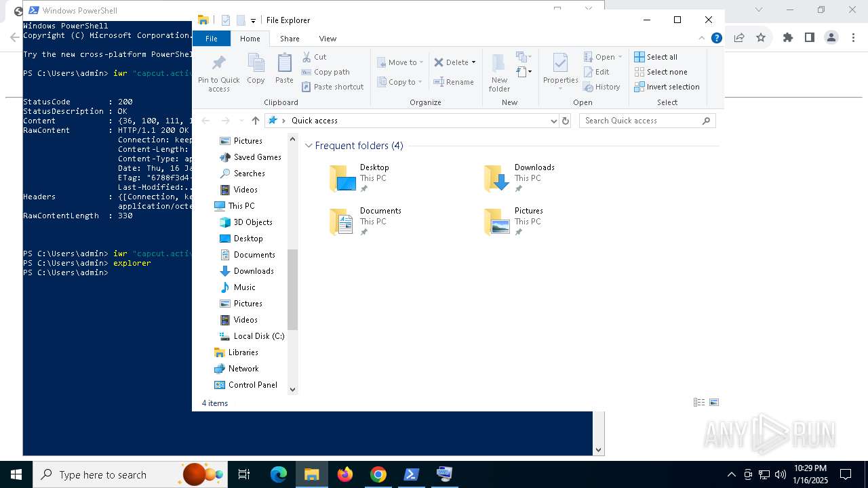Click Select all in ribbon

click(x=656, y=57)
